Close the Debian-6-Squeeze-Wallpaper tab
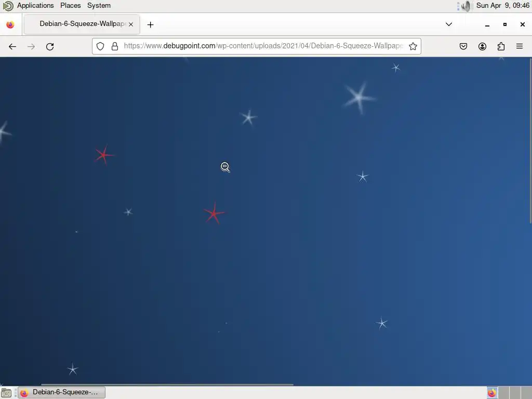The height and width of the screenshot is (399, 532). tap(131, 24)
